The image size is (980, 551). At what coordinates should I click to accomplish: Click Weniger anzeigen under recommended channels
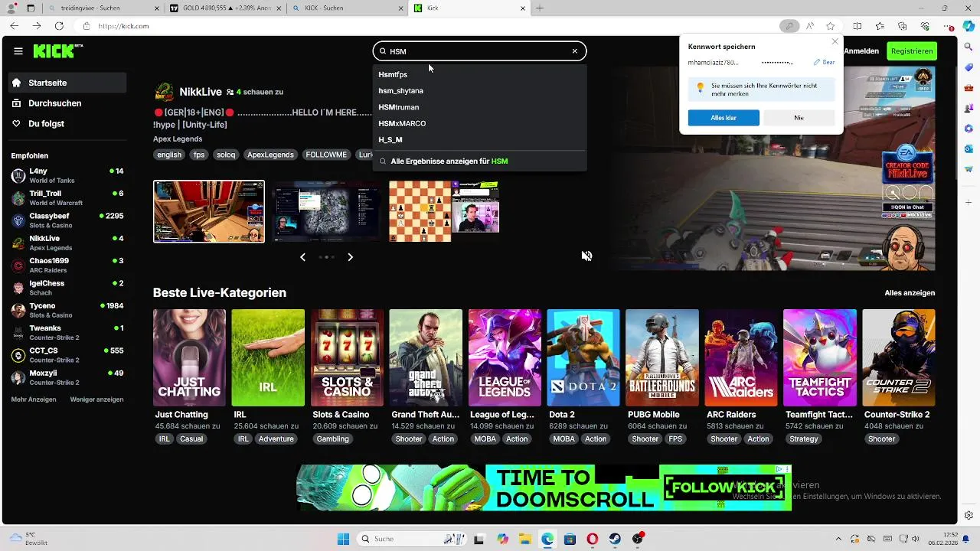(96, 399)
